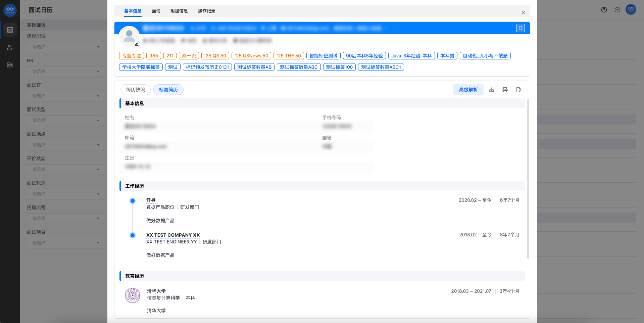Viewport: 644px width, 323px height.
Task: Open the 操作记录 tab
Action: 207,11
